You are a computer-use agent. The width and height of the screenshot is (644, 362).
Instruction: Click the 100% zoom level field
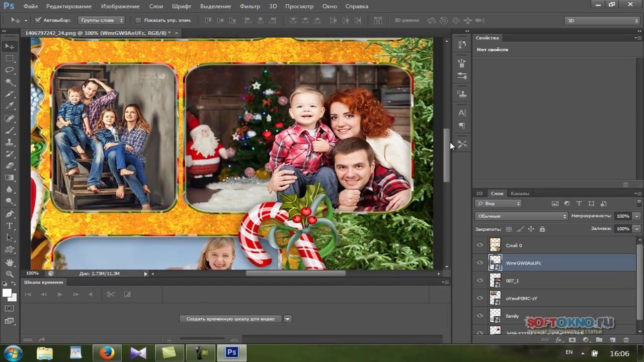pyautogui.click(x=32, y=274)
